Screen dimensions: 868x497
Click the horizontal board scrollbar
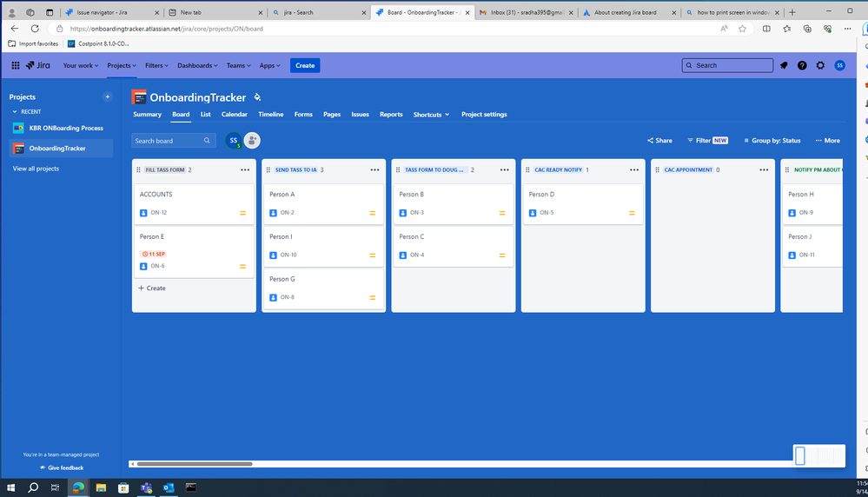195,464
